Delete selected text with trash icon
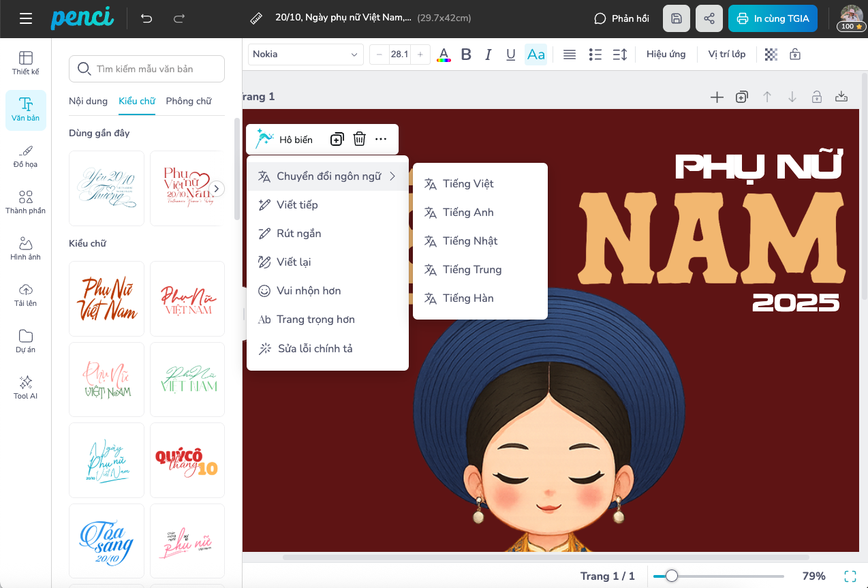The height and width of the screenshot is (588, 868). (x=360, y=139)
